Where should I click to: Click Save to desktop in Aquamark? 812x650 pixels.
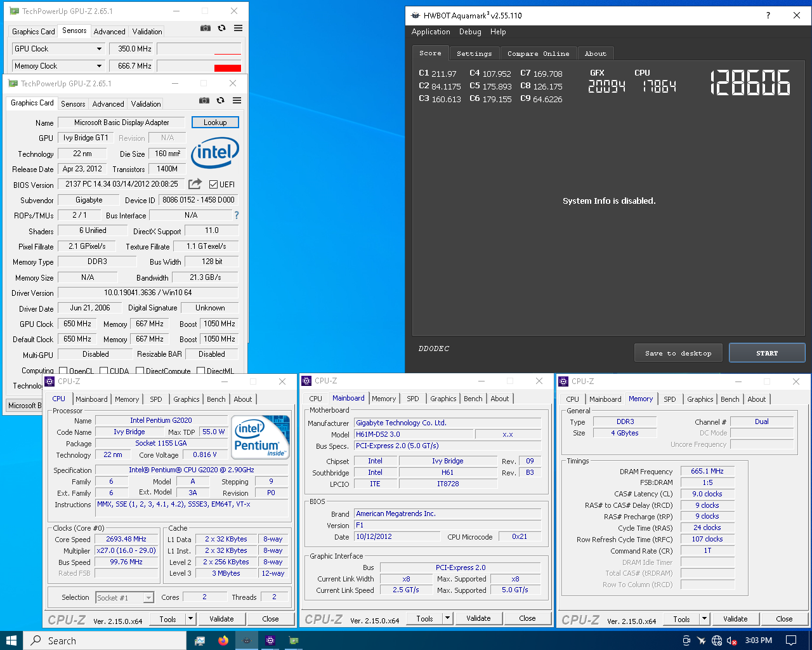(678, 353)
